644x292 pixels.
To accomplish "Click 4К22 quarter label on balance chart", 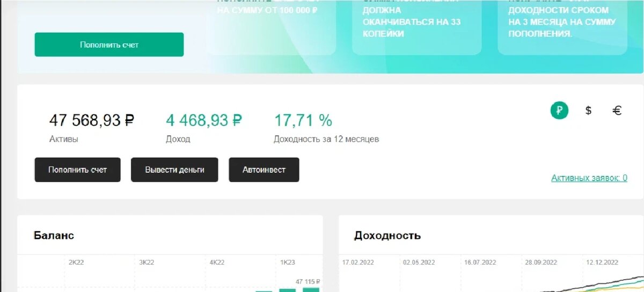I will click(x=216, y=262).
